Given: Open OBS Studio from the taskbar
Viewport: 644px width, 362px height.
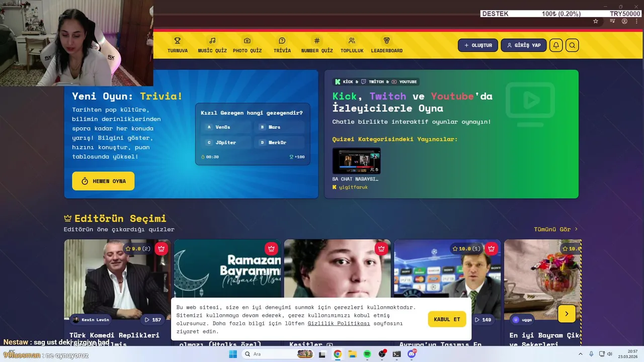Looking at the screenshot, I should point(382,354).
